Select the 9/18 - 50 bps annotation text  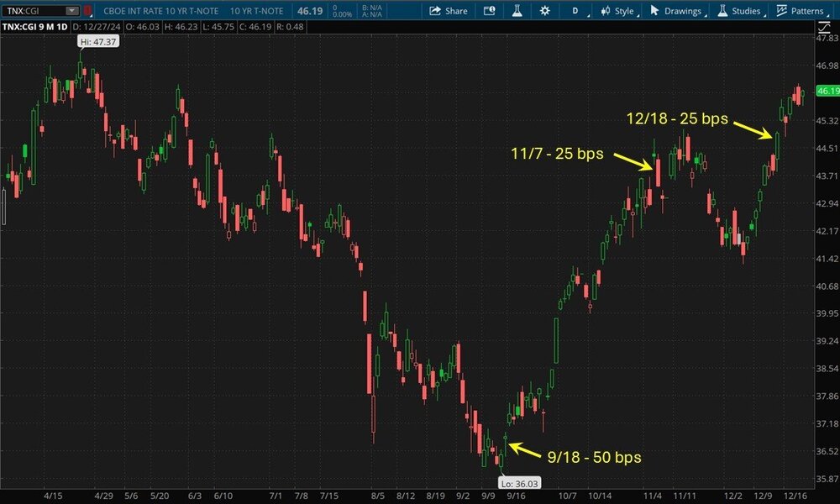click(x=594, y=458)
